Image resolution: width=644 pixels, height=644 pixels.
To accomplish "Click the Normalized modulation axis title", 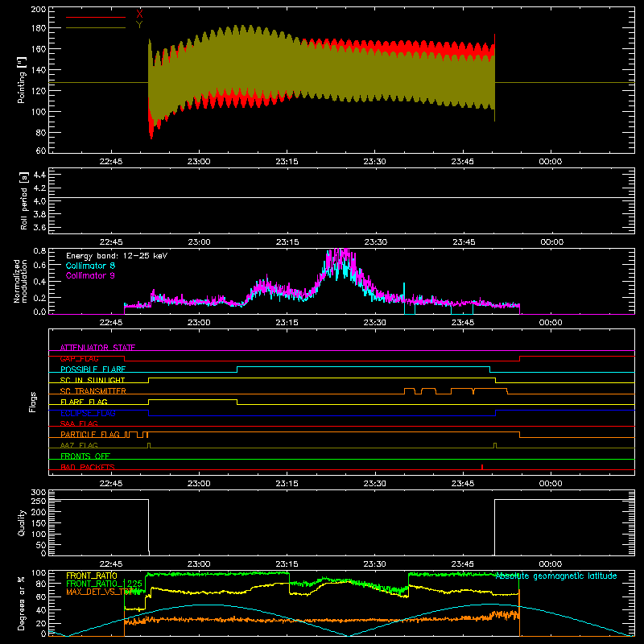I will [x=20, y=281].
